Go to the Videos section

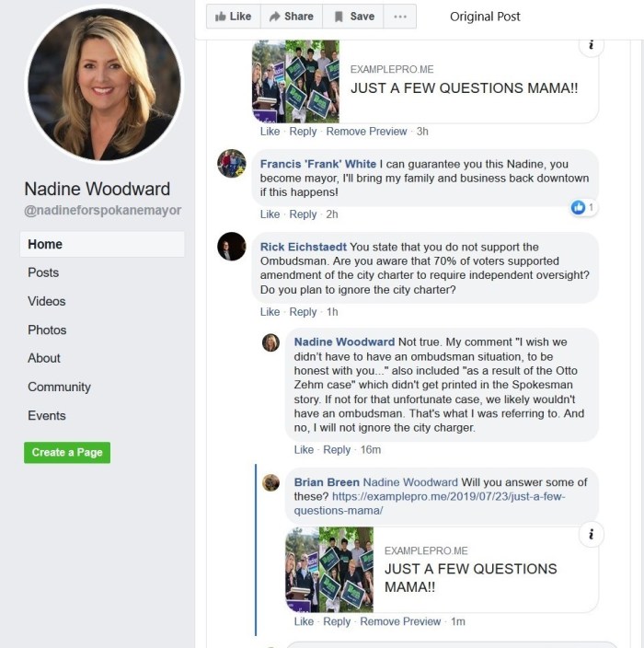tap(47, 301)
